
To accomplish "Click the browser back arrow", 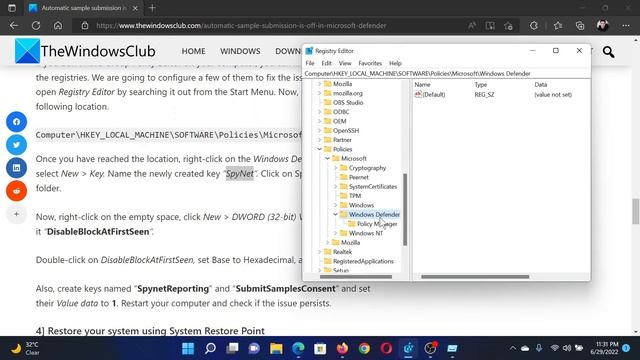I will (14, 25).
